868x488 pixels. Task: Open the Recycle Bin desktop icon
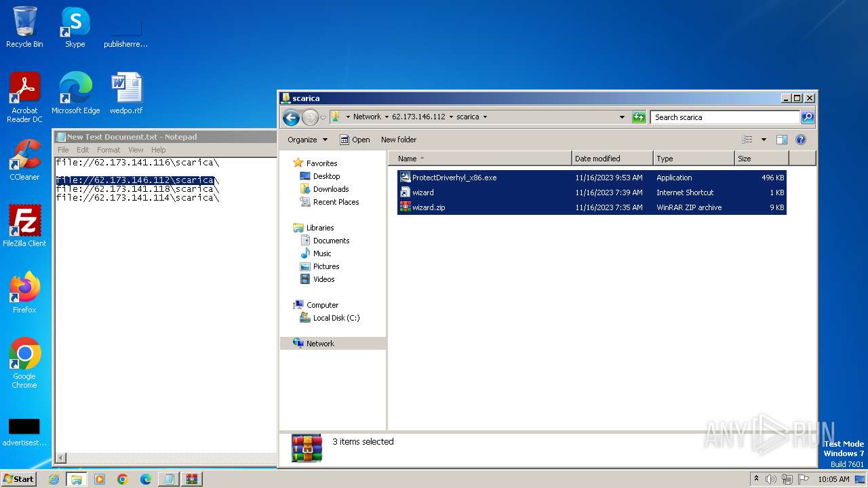[x=24, y=27]
